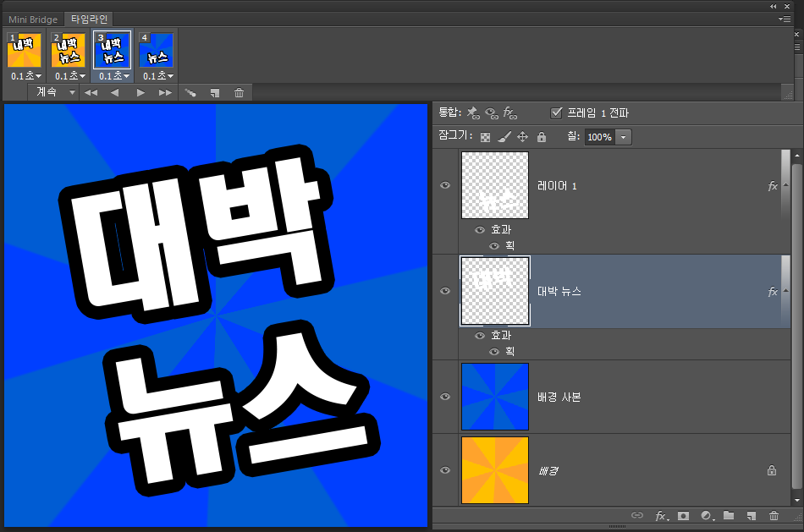
Task: Click the lock icon on 배경 layer
Action: coord(771,470)
